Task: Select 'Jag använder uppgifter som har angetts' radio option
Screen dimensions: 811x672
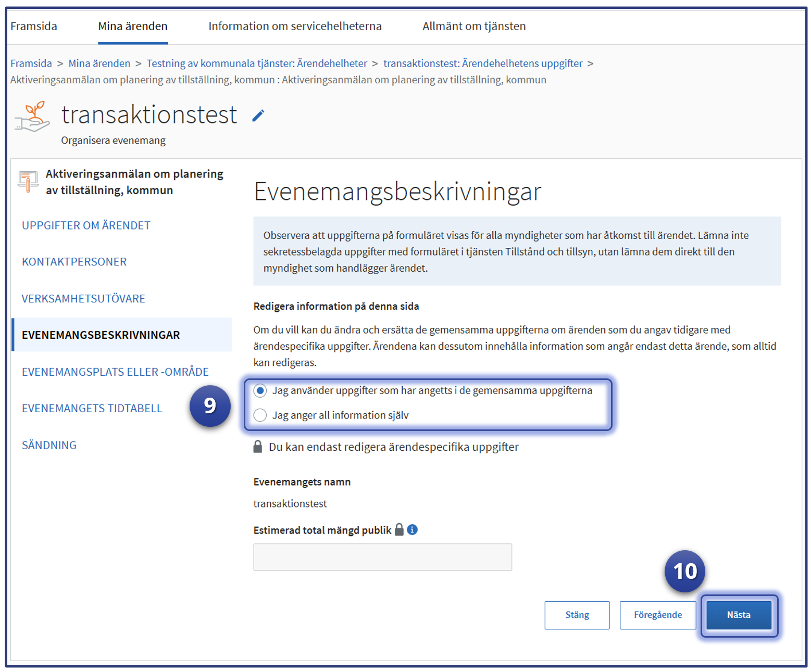Action: point(260,390)
